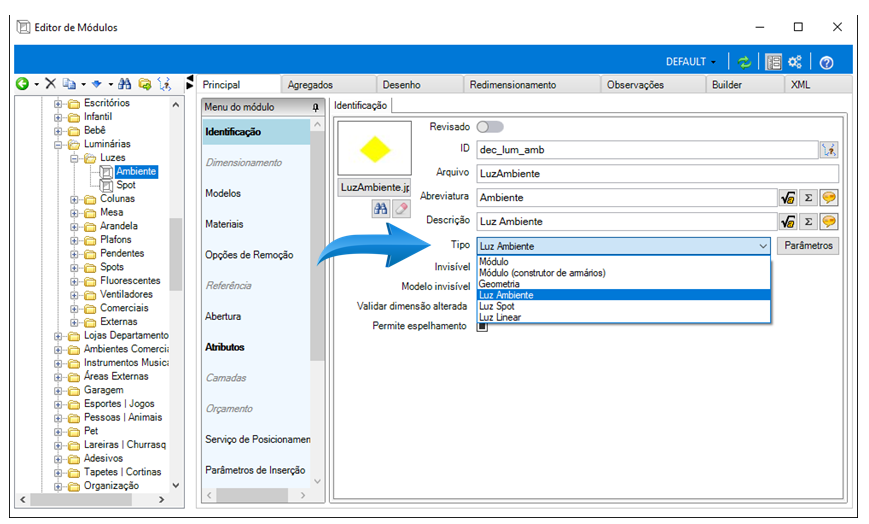Click the panel collapse arrows left of Principal tab

coord(190,82)
